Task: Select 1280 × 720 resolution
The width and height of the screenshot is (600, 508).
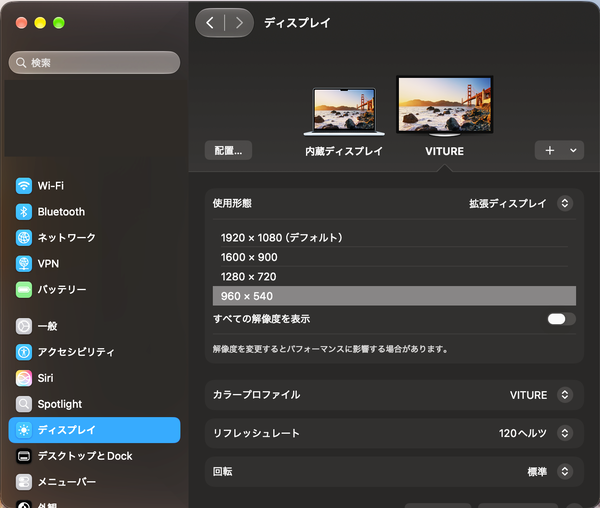Action: point(394,277)
